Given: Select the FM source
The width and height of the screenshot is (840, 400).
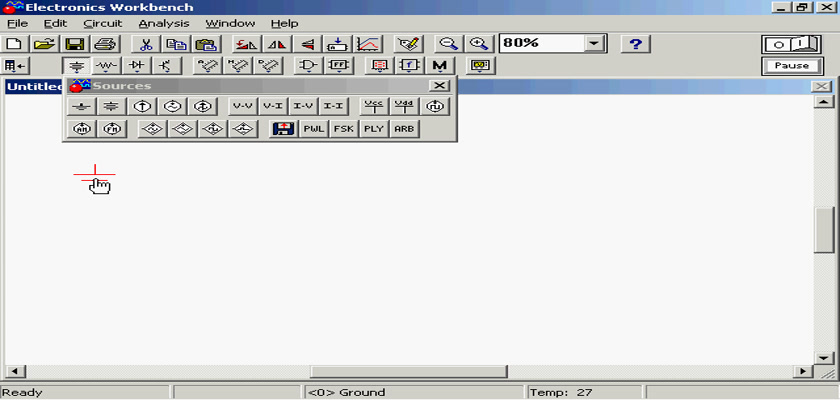Looking at the screenshot, I should tap(111, 129).
